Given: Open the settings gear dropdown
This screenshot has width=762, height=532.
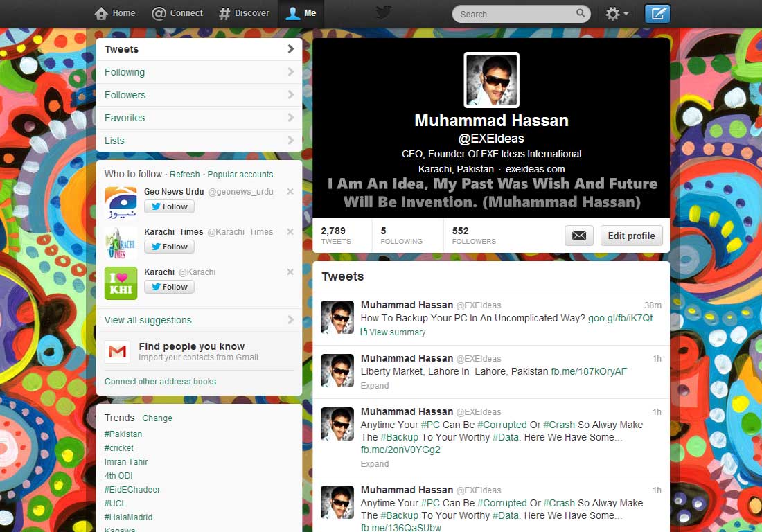Looking at the screenshot, I should coord(617,14).
